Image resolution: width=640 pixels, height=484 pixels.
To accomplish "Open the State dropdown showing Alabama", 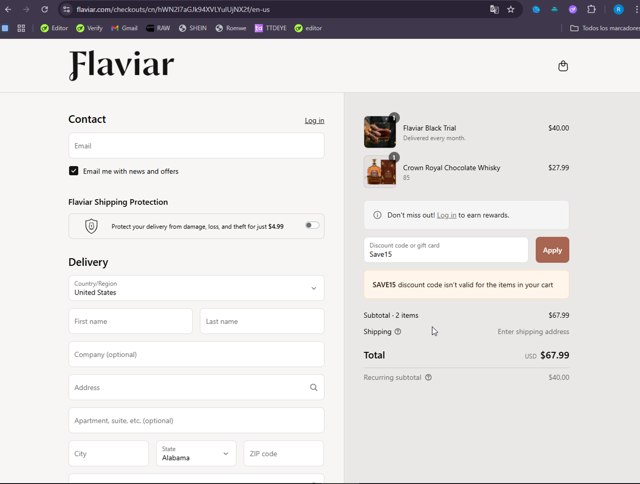I will (x=196, y=453).
